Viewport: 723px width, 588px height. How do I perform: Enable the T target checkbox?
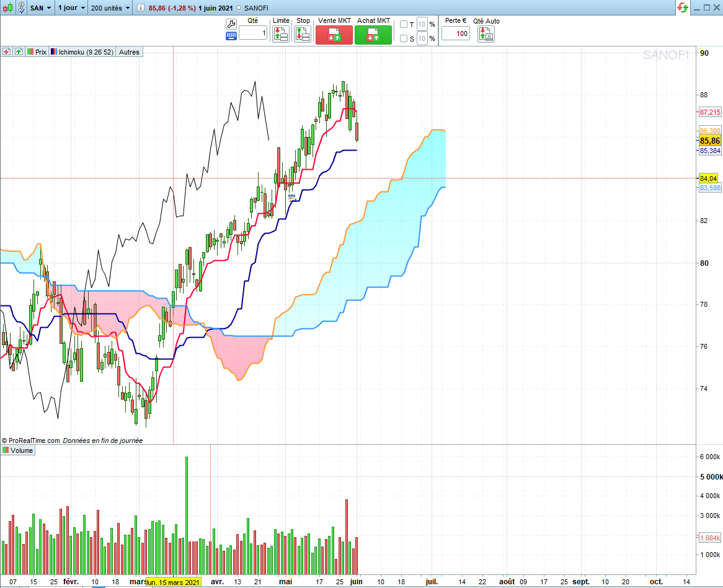point(404,24)
